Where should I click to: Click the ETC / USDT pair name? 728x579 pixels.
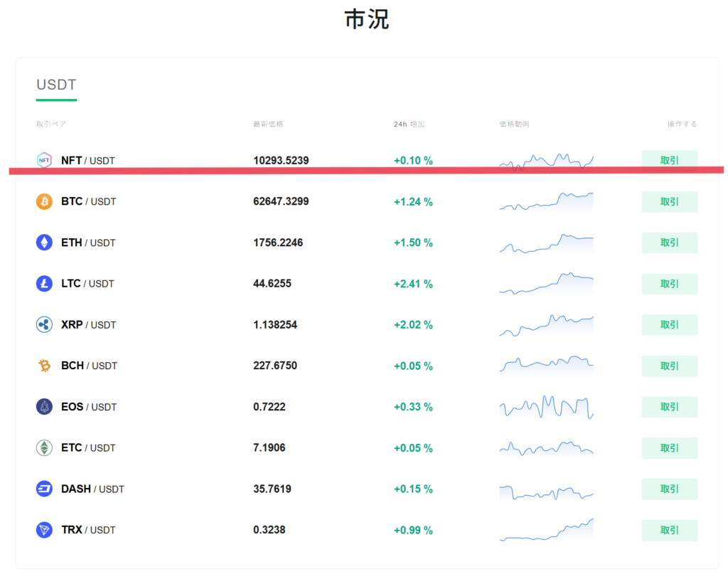coord(88,448)
